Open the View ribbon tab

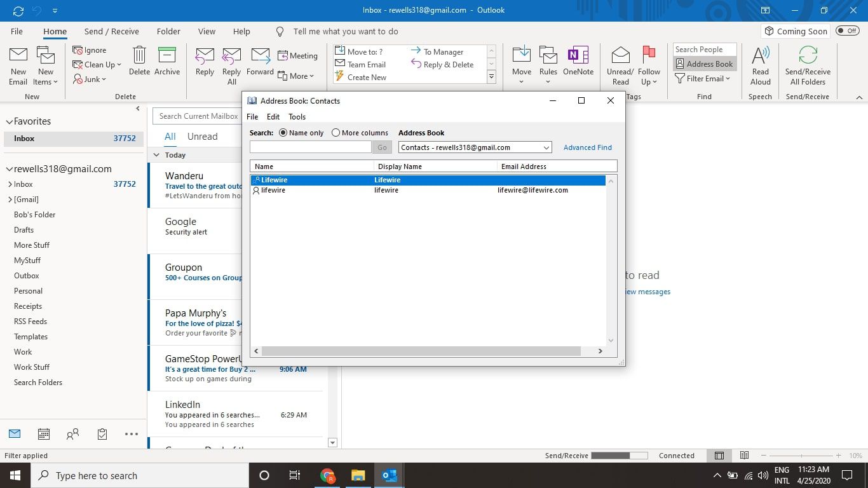coord(207,31)
